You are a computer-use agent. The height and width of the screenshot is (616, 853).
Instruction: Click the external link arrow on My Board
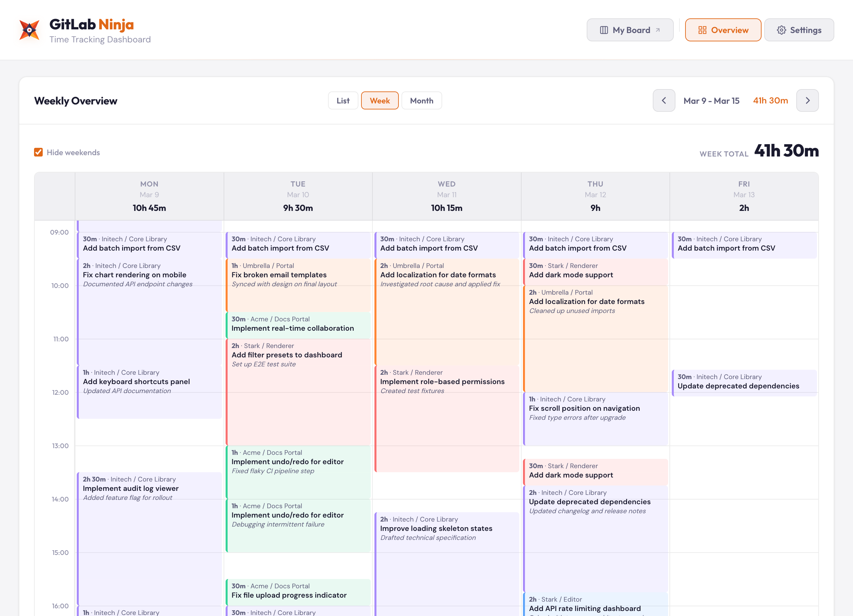658,29
